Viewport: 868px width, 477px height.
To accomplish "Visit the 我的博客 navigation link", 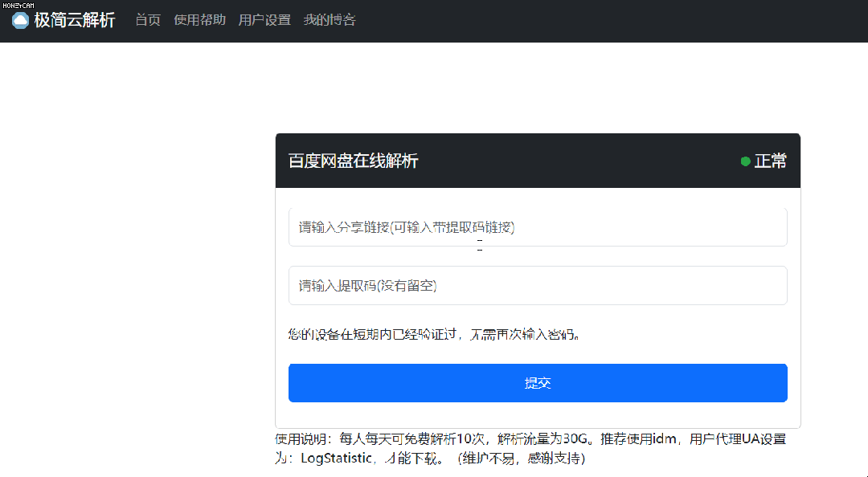I will [x=330, y=20].
